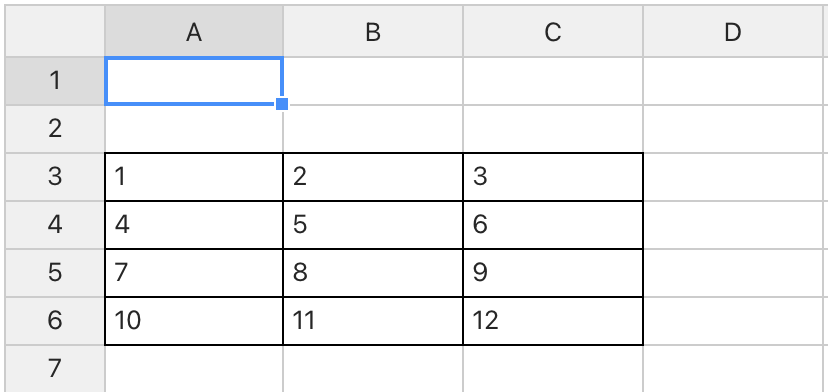Select row 3 header
Screen dimensions: 828x392
click(x=55, y=177)
